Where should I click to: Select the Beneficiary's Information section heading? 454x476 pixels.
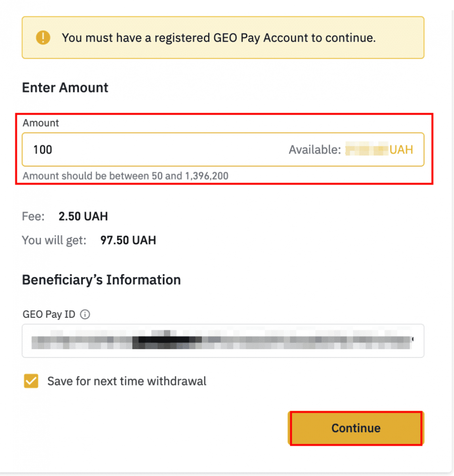[x=101, y=280]
